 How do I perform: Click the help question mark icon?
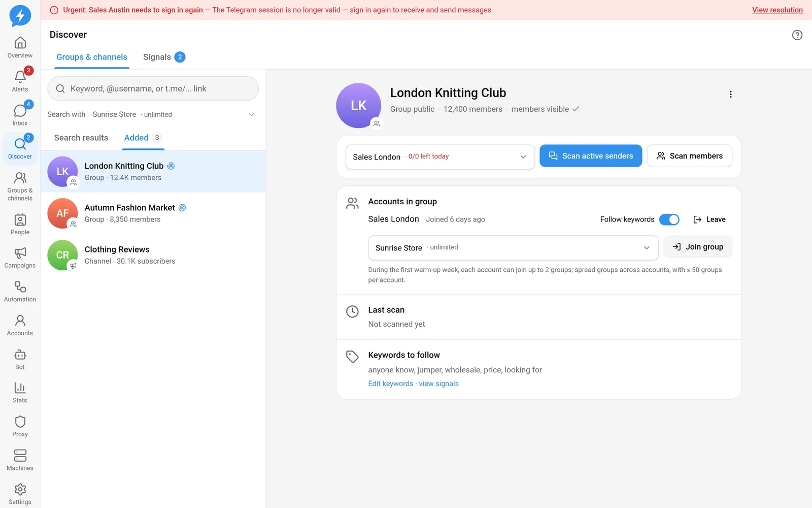(x=797, y=35)
